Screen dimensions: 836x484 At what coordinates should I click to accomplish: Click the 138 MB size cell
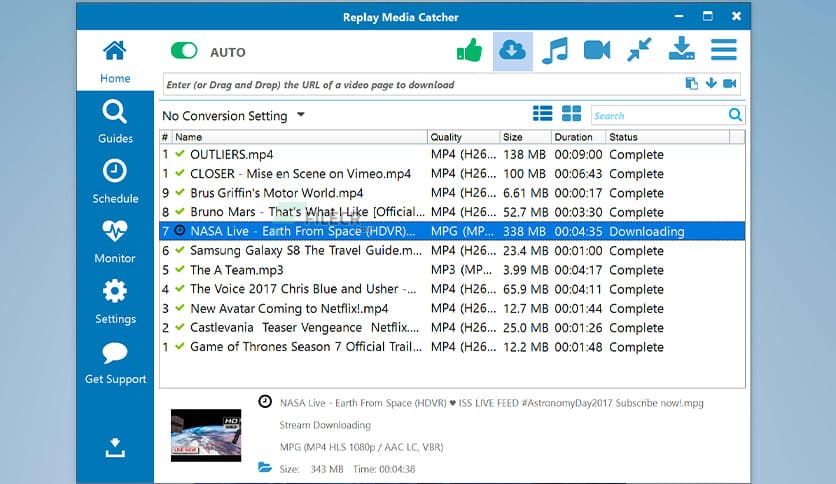pos(524,155)
